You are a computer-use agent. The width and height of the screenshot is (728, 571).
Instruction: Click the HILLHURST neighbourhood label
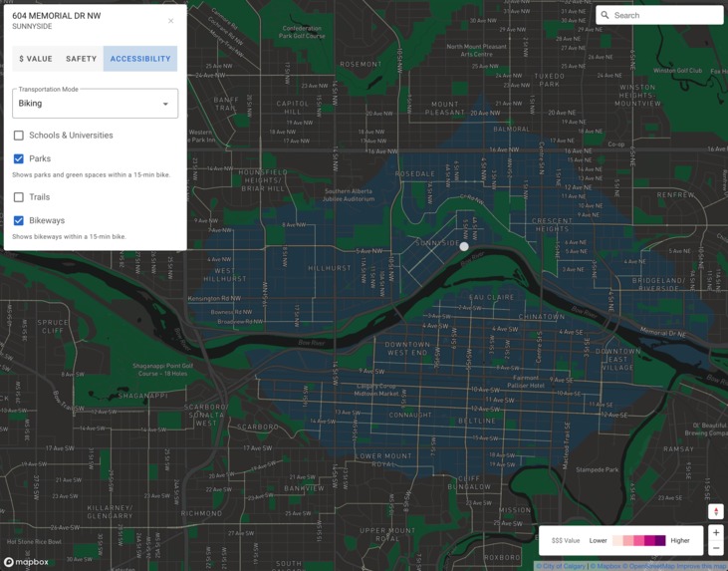coord(330,268)
